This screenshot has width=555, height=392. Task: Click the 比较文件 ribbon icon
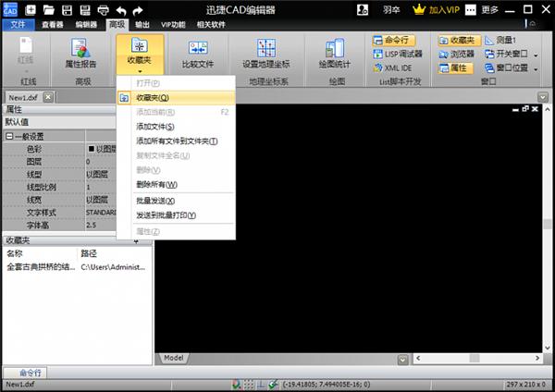click(x=198, y=48)
